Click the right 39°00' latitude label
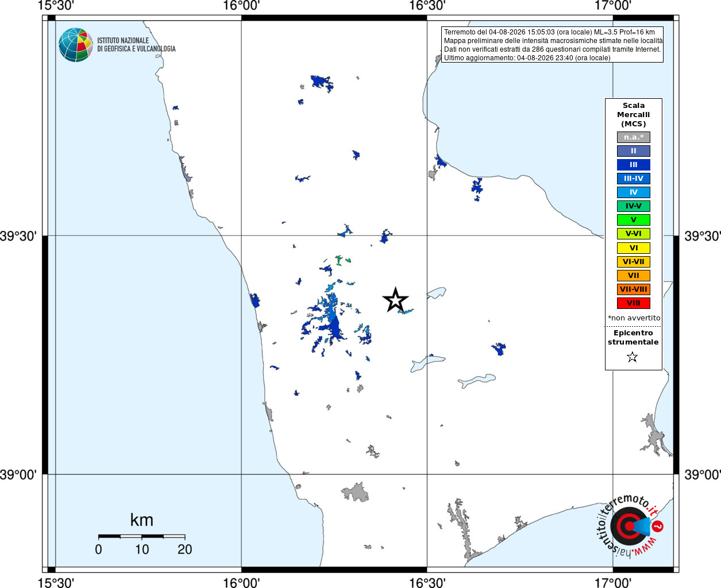This screenshot has width=721, height=588. (702, 475)
